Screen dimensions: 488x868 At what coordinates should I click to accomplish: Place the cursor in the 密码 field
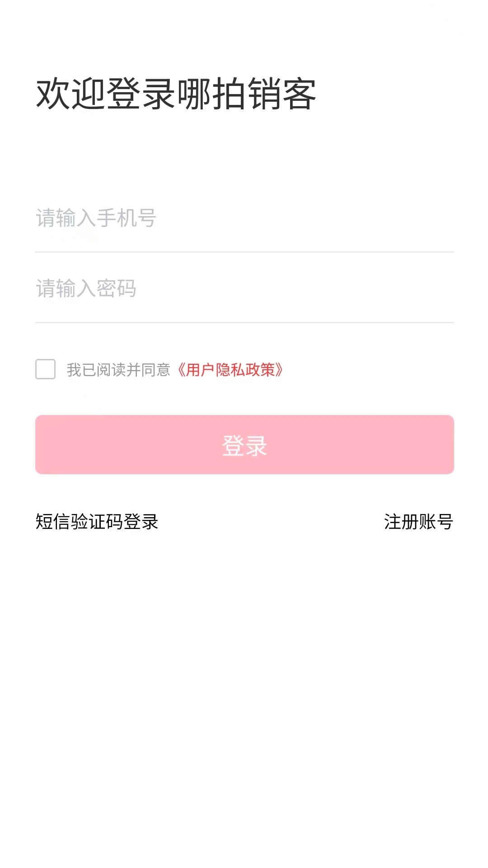click(244, 288)
